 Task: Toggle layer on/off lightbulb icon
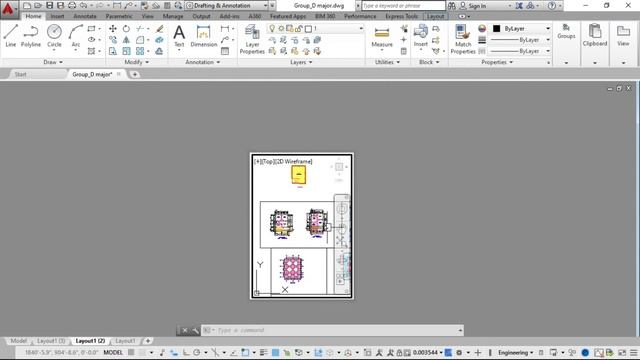[272, 29]
